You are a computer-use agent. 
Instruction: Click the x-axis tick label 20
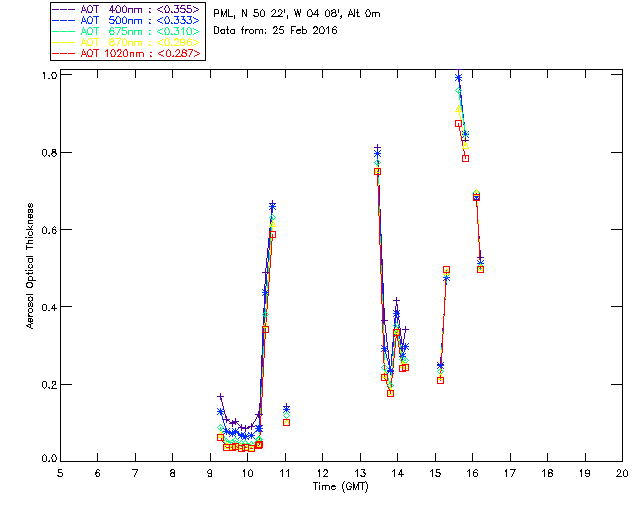pos(622,472)
